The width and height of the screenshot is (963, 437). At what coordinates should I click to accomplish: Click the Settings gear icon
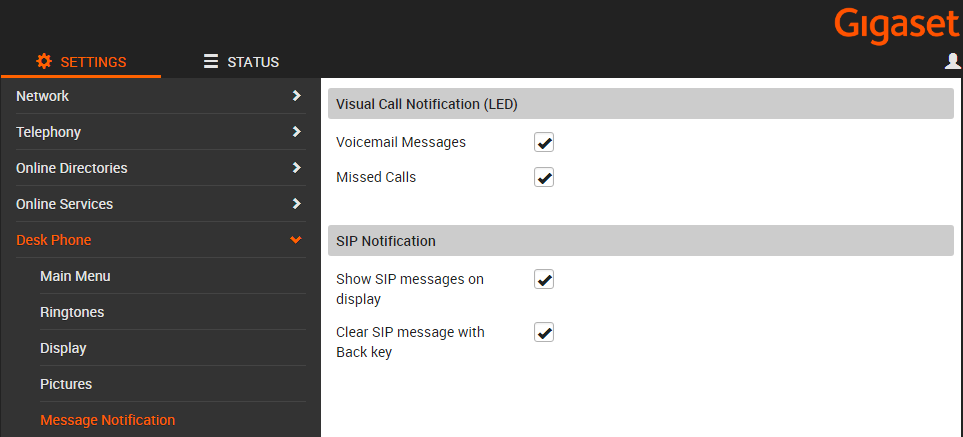44,61
